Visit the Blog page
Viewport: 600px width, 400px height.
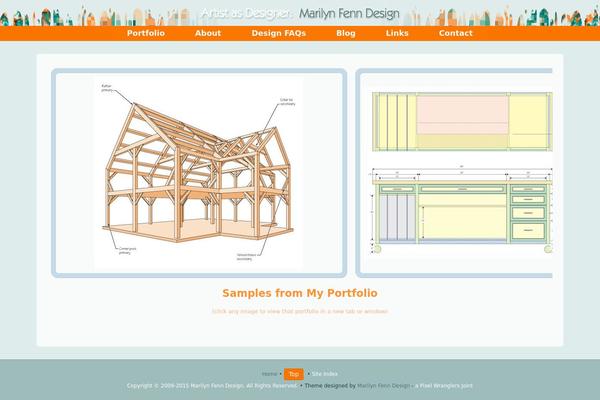coord(346,33)
